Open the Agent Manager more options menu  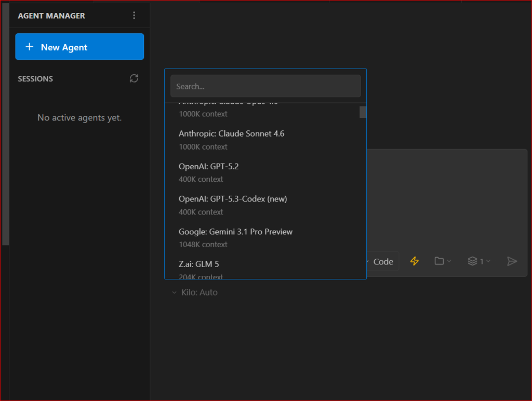(x=134, y=16)
